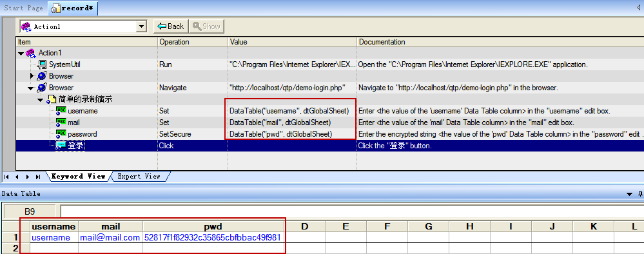The width and height of the screenshot is (644, 254).
Task: Click column K header in Data Table
Action: (594, 226)
